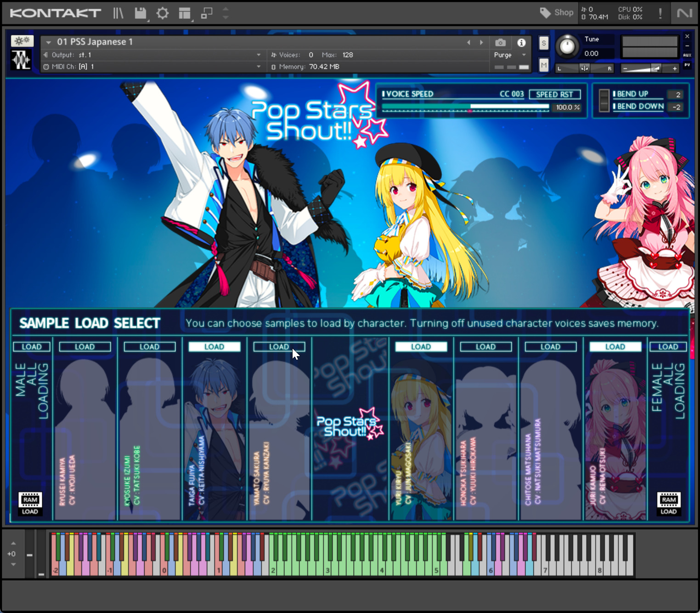Open the MIDI Ch dropdown
The image size is (700, 613).
[x=152, y=67]
